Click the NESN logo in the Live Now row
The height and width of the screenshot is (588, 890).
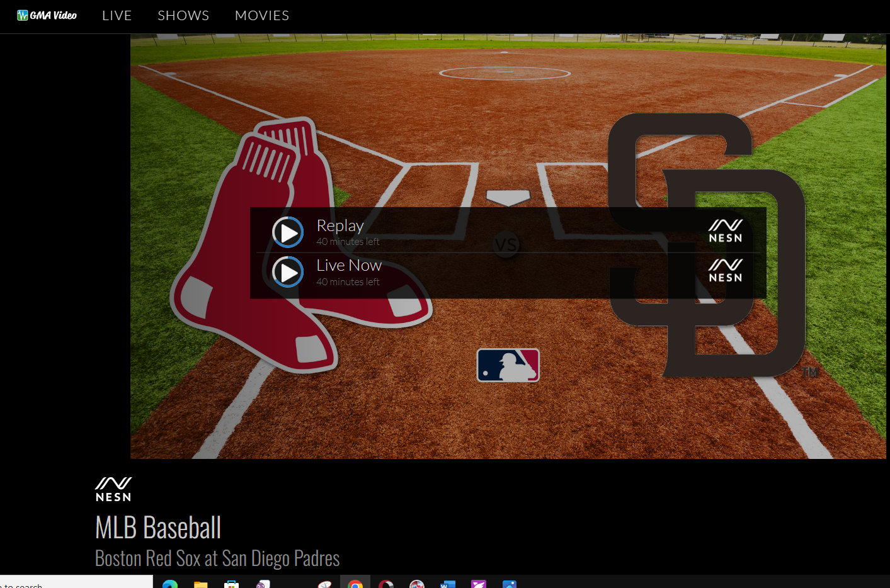pyautogui.click(x=726, y=271)
